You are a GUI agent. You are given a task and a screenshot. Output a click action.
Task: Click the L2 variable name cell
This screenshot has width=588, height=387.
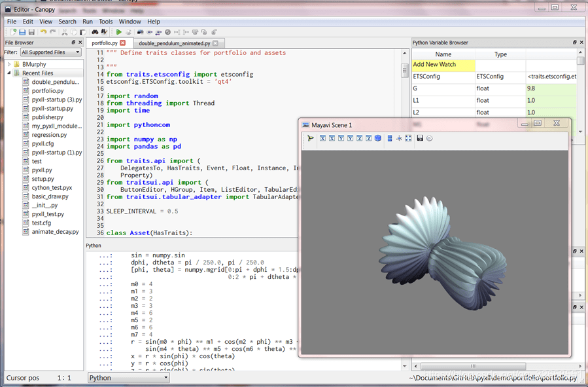pyautogui.click(x=443, y=112)
